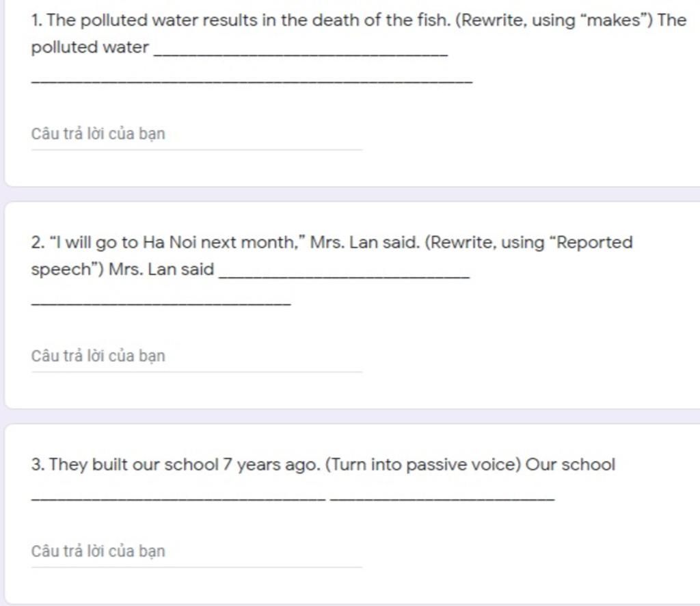
Task: Click the "Our school" sentence starter
Action: click(x=571, y=464)
